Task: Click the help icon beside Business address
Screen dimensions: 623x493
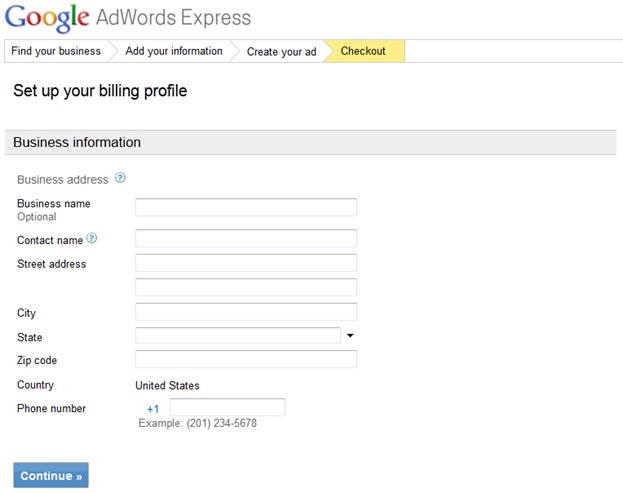Action: point(120,179)
